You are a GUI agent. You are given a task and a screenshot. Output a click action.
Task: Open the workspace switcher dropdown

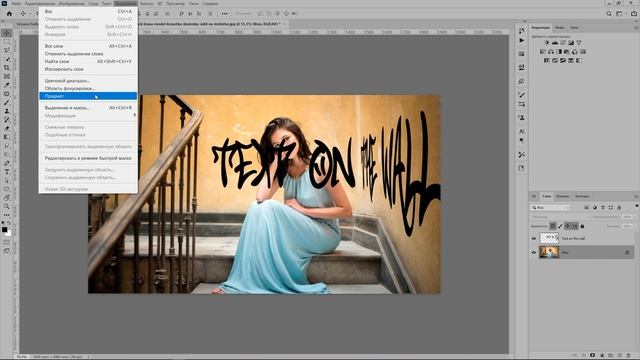point(620,13)
